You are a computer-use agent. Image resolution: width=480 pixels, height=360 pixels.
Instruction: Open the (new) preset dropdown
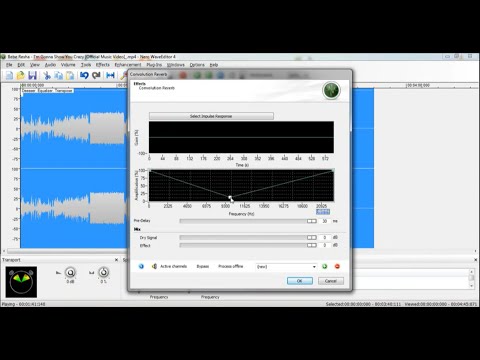[x=286, y=267]
